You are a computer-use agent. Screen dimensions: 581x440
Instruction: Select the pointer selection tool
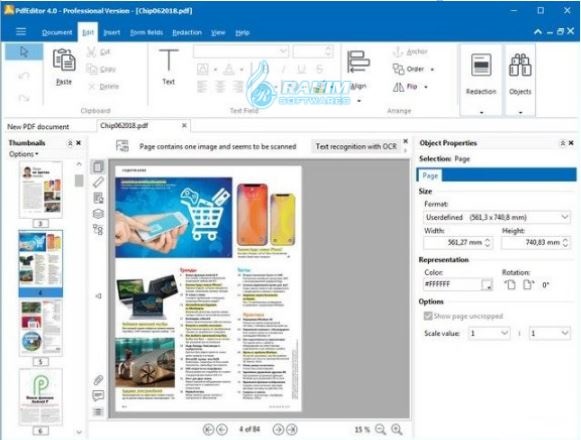click(24, 52)
